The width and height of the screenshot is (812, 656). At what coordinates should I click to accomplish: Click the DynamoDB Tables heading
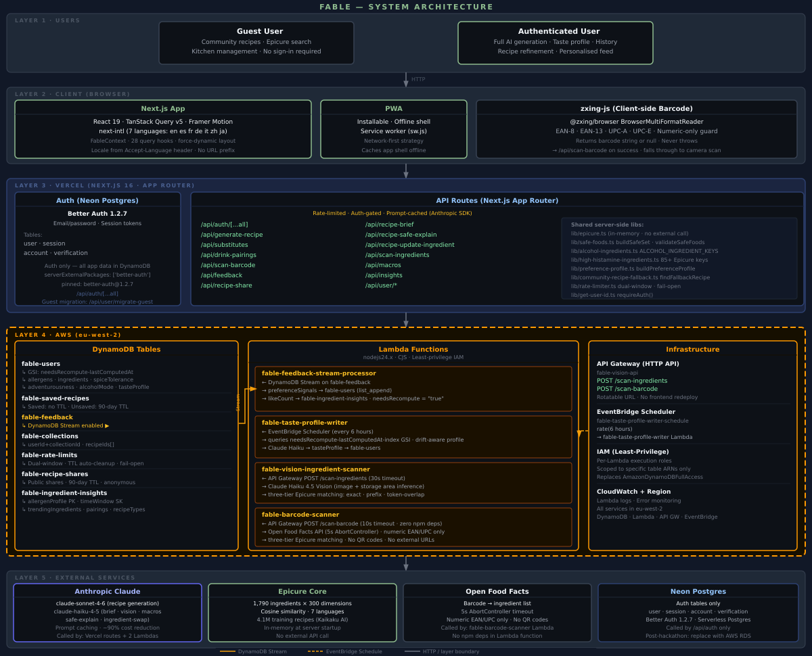[127, 350]
